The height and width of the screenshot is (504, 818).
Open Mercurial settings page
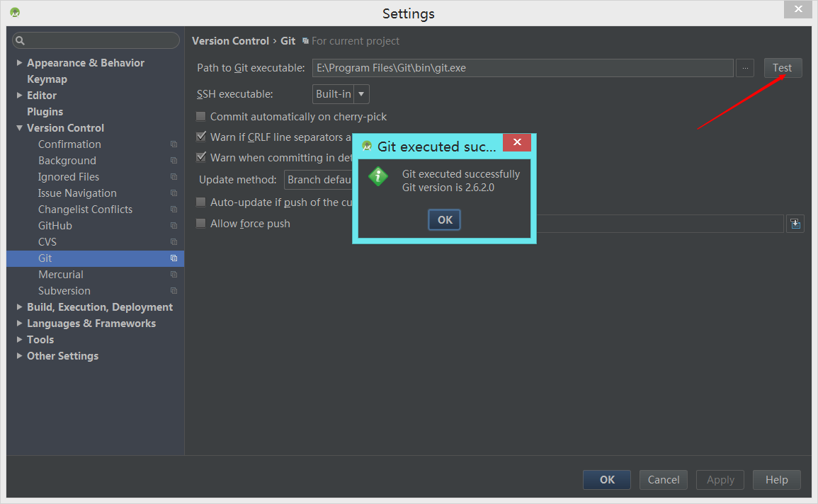(60, 275)
